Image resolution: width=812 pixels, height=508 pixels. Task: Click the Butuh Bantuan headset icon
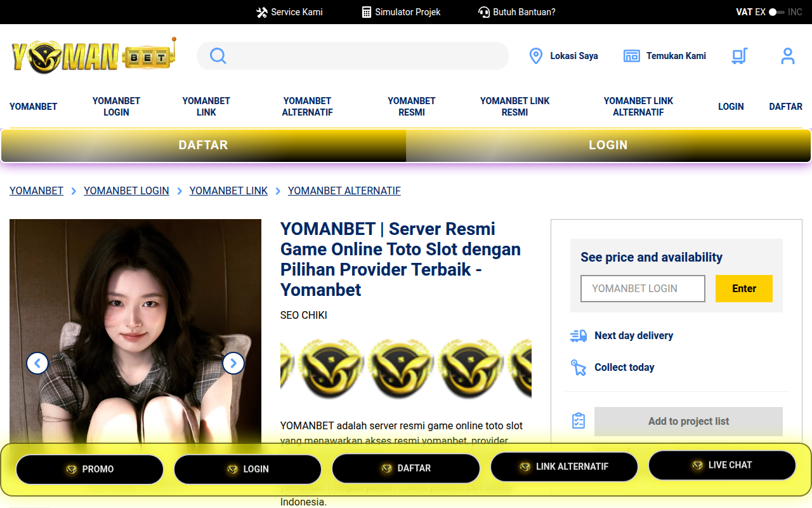484,12
